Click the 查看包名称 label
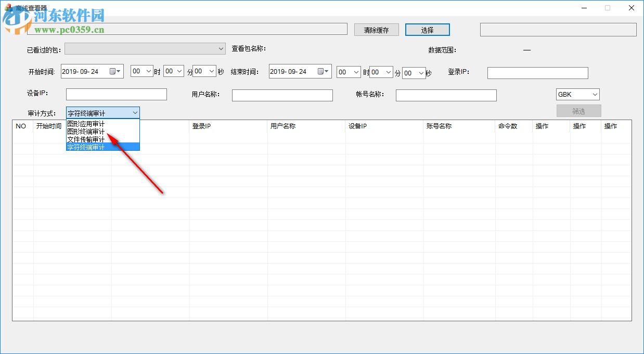 (249, 49)
